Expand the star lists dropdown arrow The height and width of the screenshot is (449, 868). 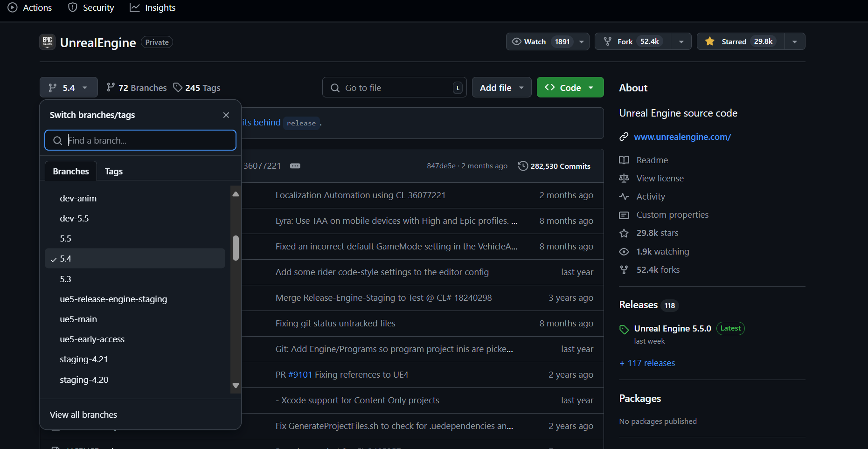point(795,41)
